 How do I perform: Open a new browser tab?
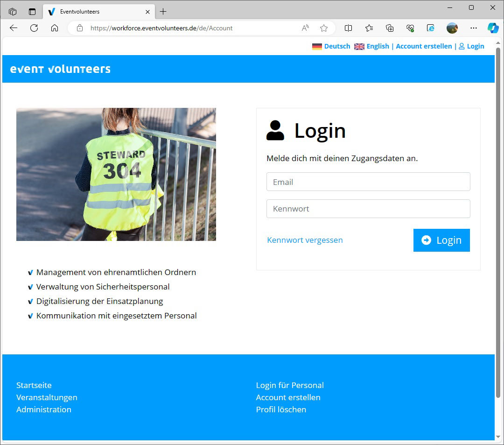(x=163, y=11)
